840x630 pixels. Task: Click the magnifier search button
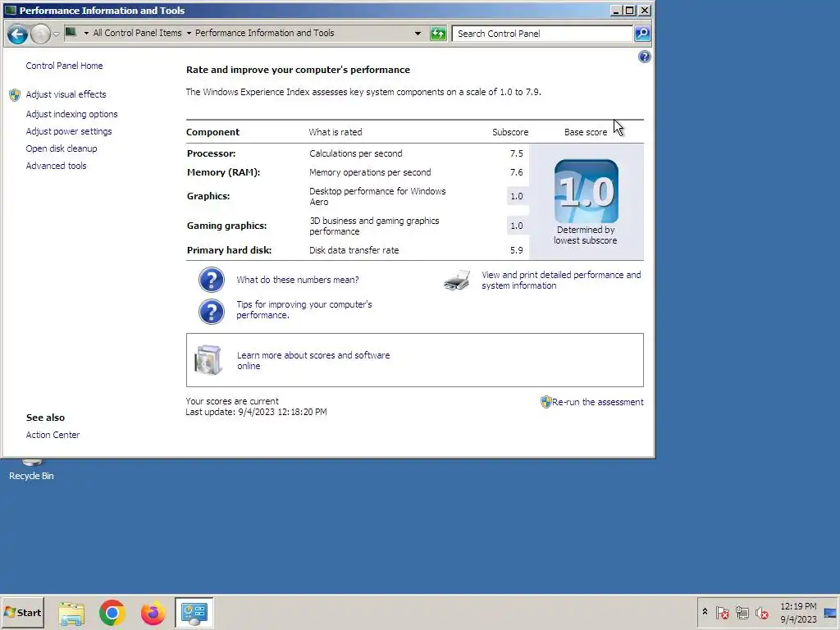point(641,34)
